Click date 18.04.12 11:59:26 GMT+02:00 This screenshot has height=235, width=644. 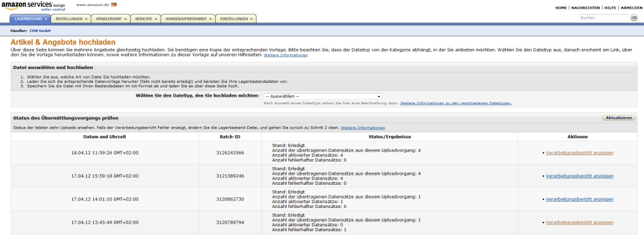pyautogui.click(x=105, y=153)
